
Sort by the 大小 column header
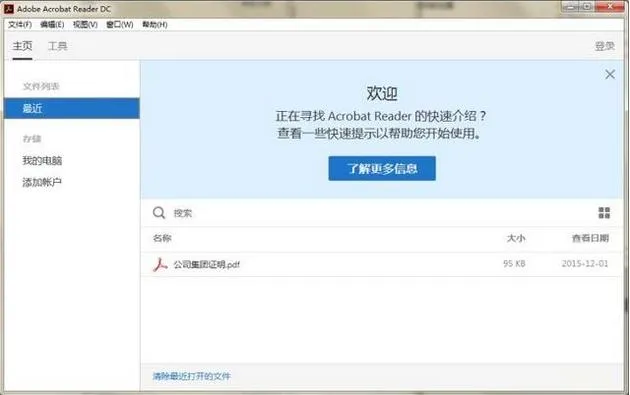(516, 238)
